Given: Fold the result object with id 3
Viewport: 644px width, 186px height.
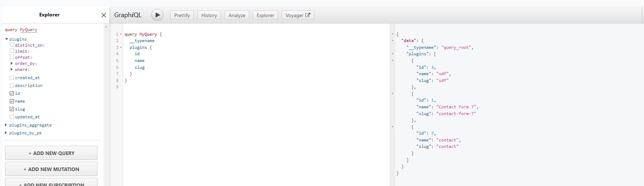Looking at the screenshot, I should pos(393,61).
